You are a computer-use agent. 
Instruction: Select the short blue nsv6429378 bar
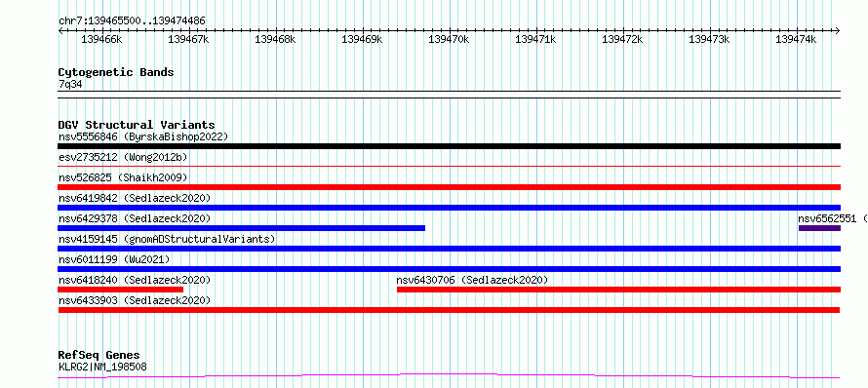click(241, 228)
